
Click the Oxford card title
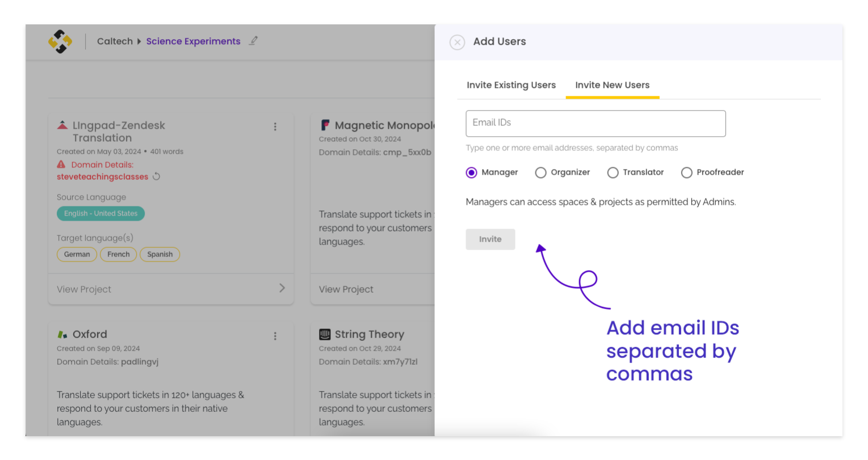90,334
